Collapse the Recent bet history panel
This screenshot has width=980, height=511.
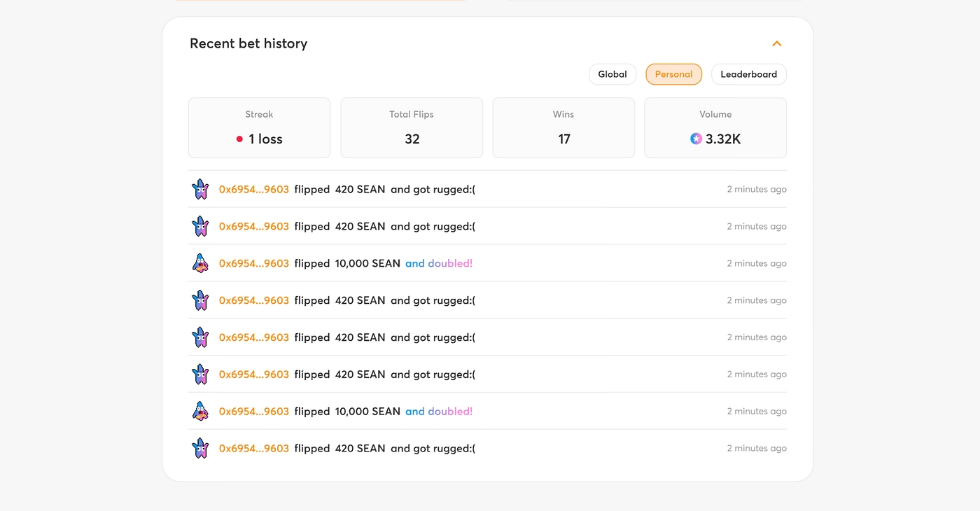pos(776,44)
